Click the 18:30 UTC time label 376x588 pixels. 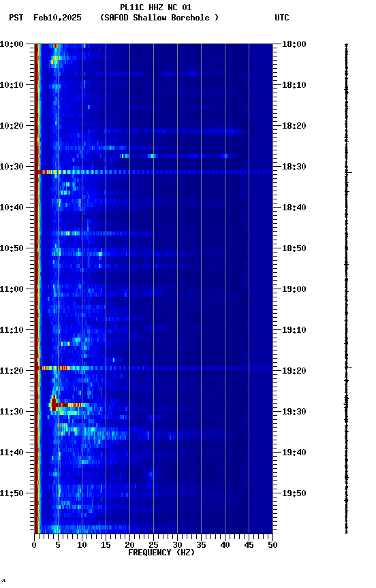pyautogui.click(x=294, y=167)
